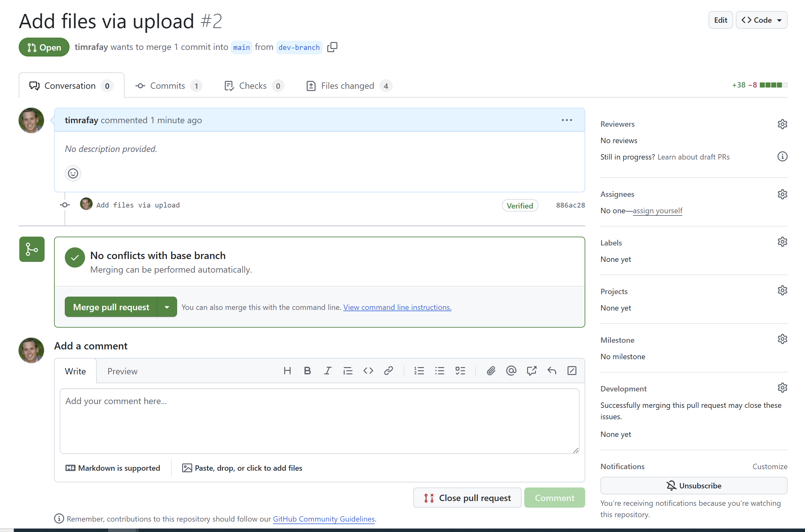Add emoji reaction to comment
Viewport: 805px width, 532px height.
(73, 174)
